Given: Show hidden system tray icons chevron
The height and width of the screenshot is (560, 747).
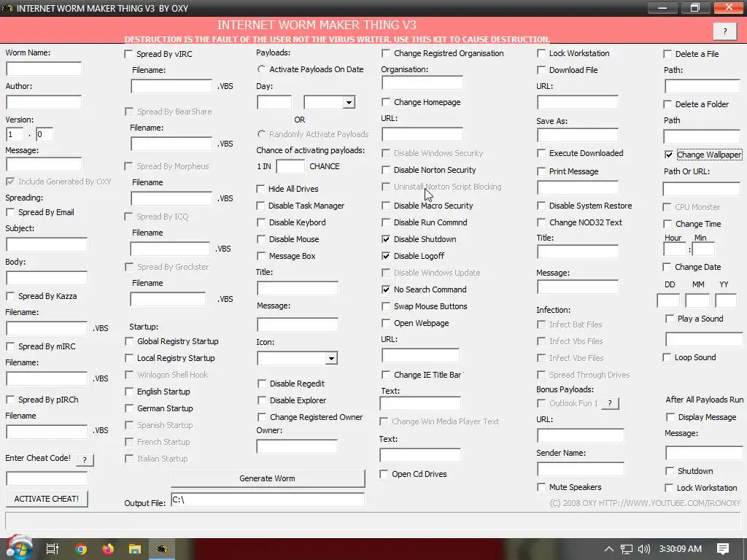Looking at the screenshot, I should point(609,549).
